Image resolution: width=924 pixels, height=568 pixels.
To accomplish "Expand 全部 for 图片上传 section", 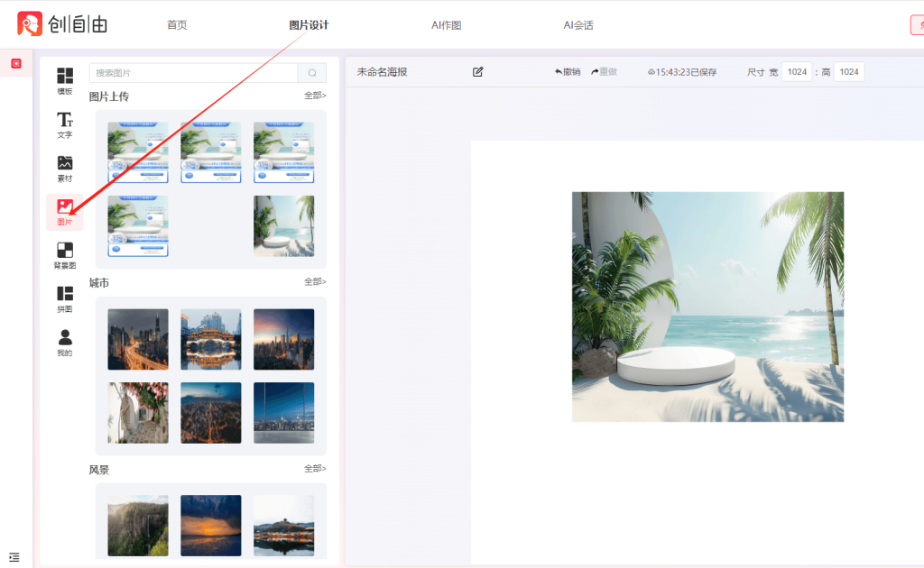I will [x=315, y=96].
